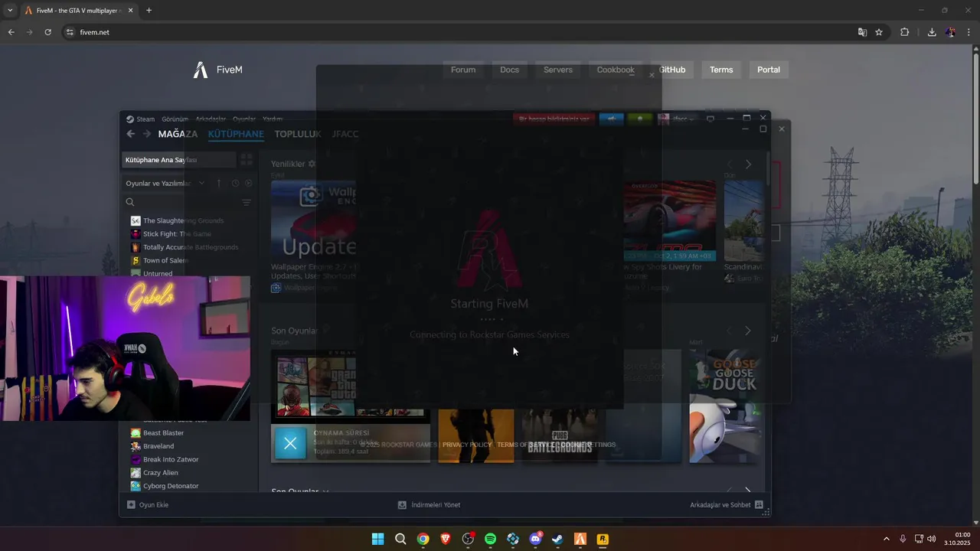
Task: Click the fivem.net address bar
Action: point(459,32)
